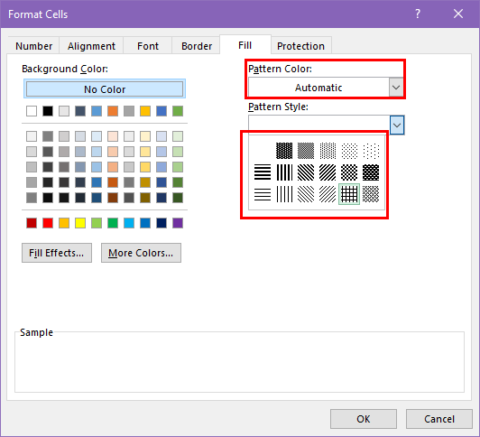Click the Pattern Style combo box field
Screen dimensions: 480x437
click(x=319, y=125)
